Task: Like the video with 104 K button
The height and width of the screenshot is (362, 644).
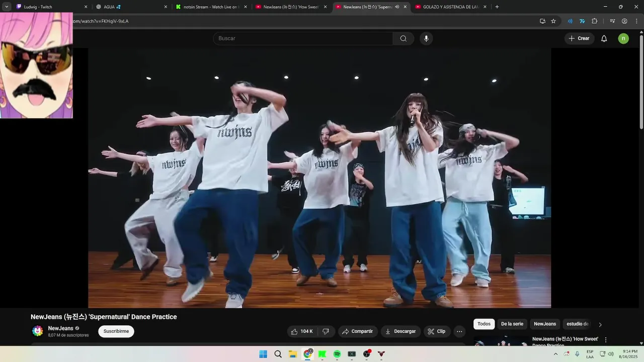Action: 302,331
